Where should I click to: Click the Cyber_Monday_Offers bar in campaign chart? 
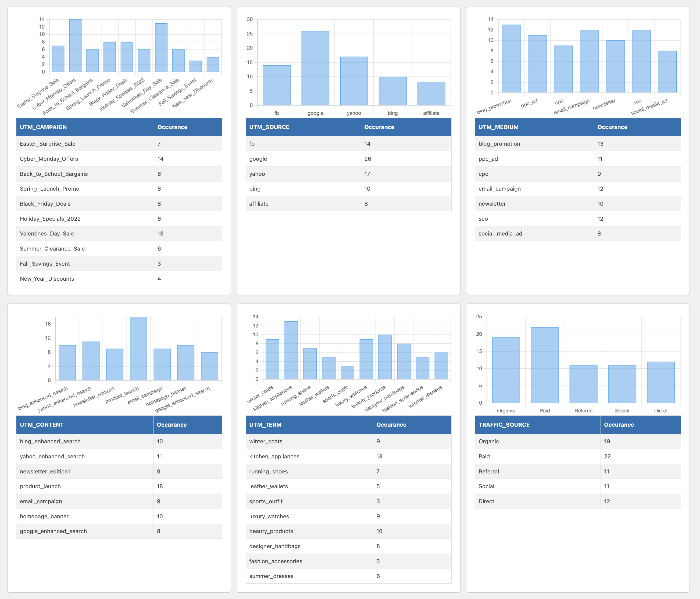pyautogui.click(x=75, y=46)
